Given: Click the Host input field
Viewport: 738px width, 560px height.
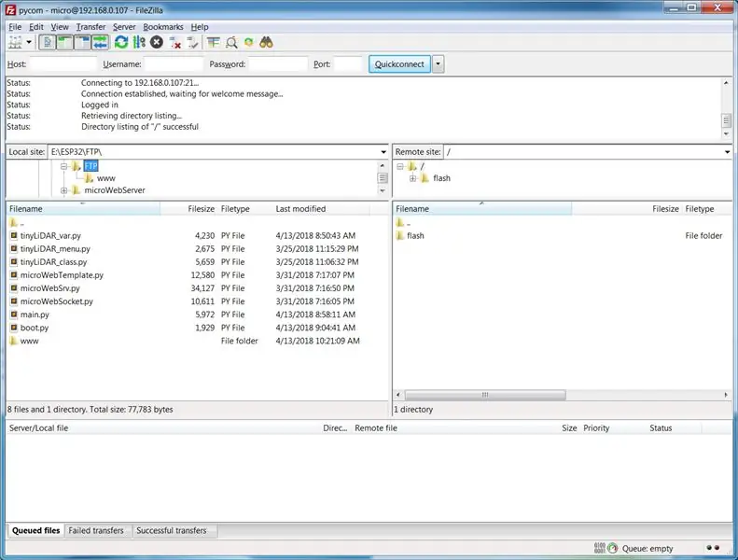Looking at the screenshot, I should pyautogui.click(x=63, y=64).
